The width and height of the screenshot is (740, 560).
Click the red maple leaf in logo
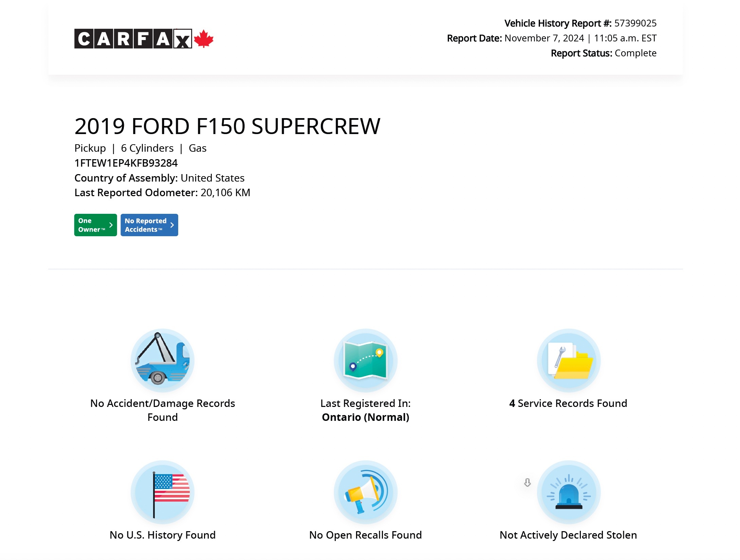[204, 39]
